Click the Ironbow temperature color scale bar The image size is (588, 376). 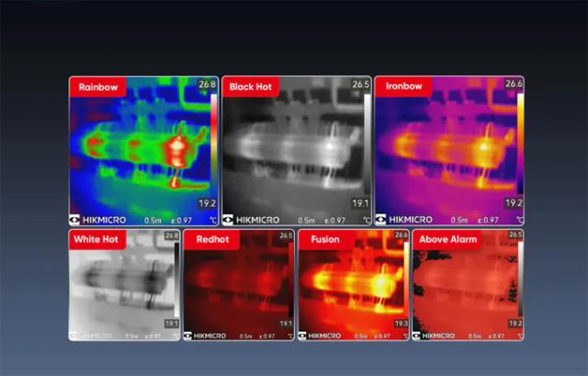519,144
